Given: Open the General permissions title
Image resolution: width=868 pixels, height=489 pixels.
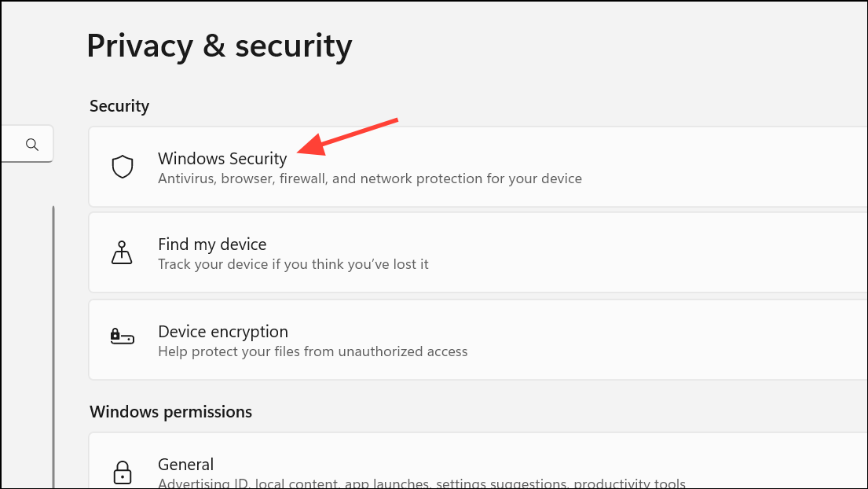Looking at the screenshot, I should (185, 464).
